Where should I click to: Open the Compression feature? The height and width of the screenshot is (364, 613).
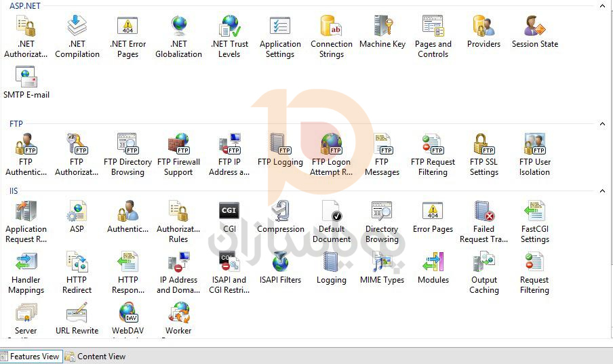(x=280, y=217)
